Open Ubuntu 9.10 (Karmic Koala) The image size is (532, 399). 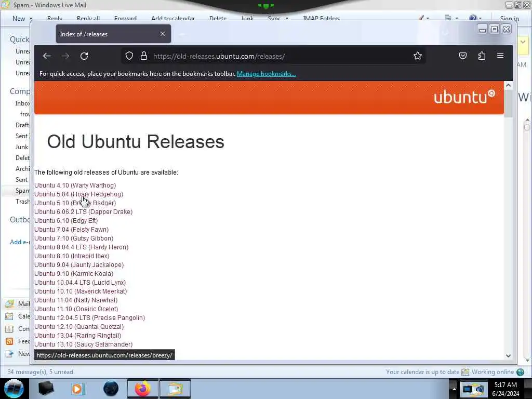[74, 273]
